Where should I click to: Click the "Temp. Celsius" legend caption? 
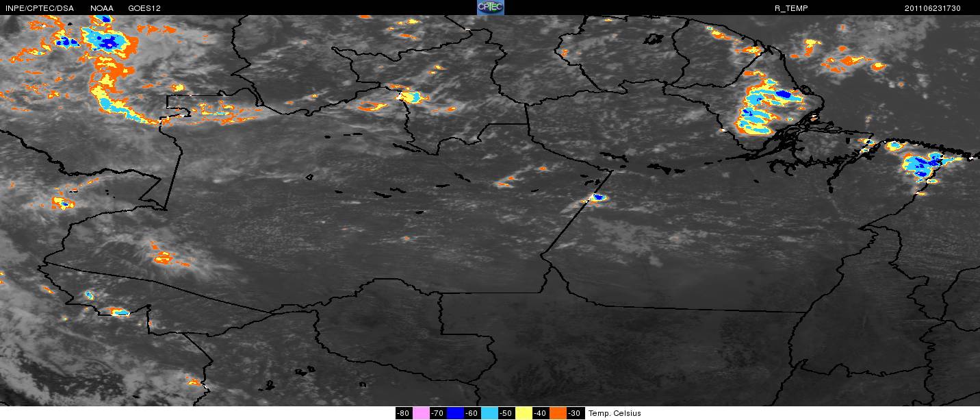[x=615, y=413]
